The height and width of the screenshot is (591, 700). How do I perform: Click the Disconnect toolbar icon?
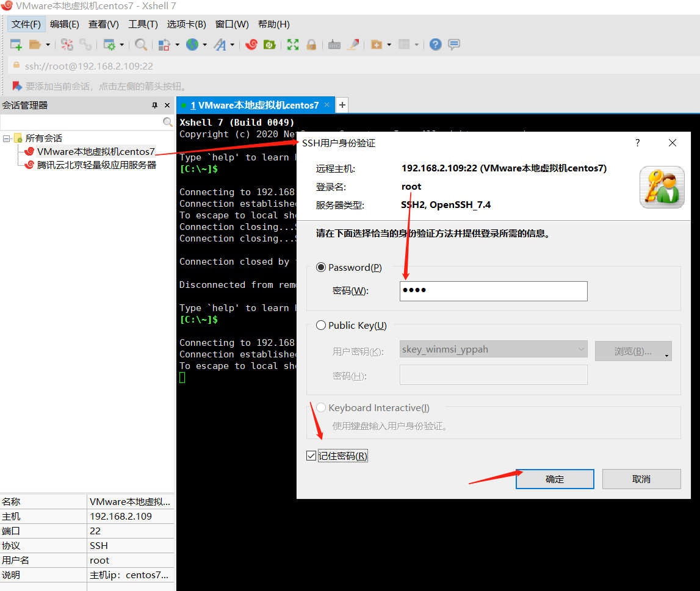[67, 45]
